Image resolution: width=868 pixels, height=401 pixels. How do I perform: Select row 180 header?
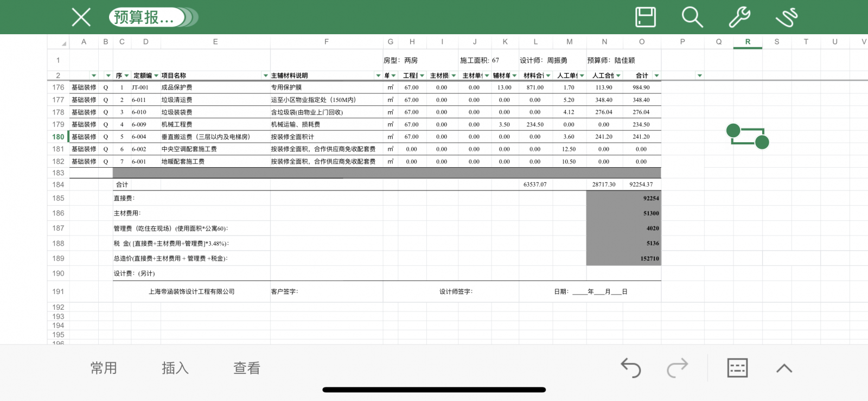[x=58, y=137]
